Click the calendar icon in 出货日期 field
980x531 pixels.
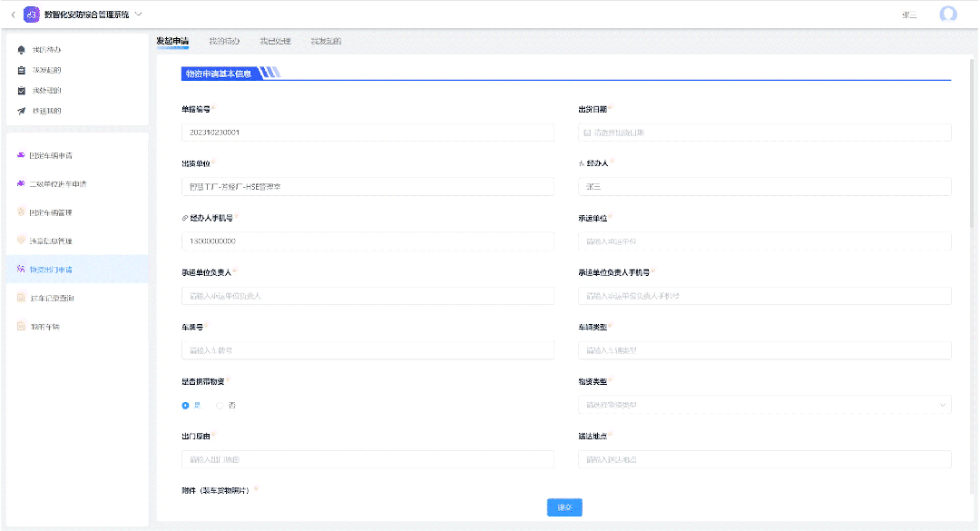tap(587, 133)
